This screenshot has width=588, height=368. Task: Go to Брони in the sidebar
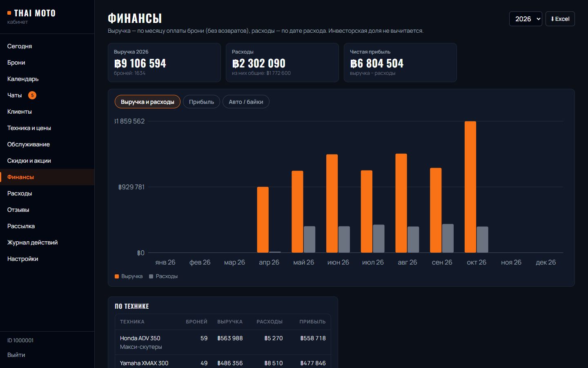47,63
